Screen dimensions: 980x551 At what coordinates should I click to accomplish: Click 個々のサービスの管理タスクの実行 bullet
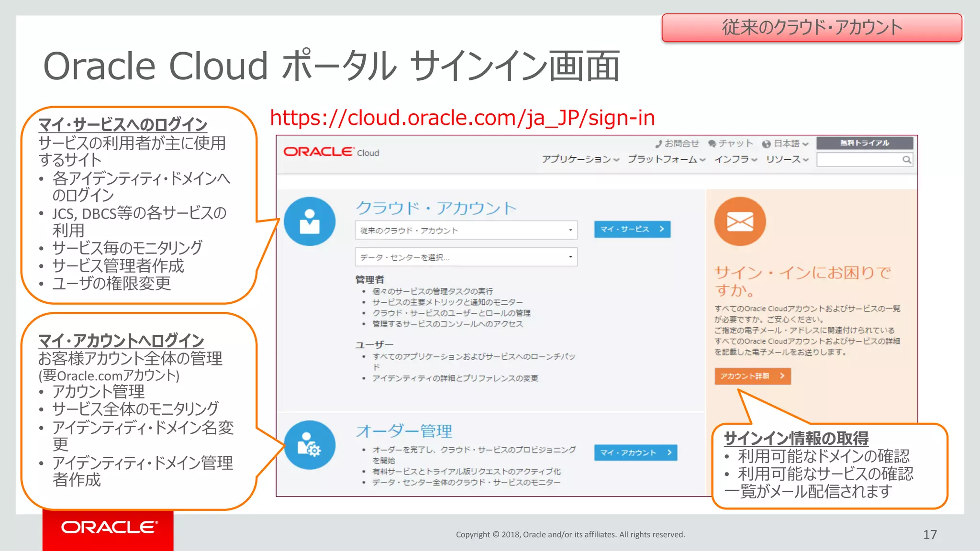[x=433, y=291]
